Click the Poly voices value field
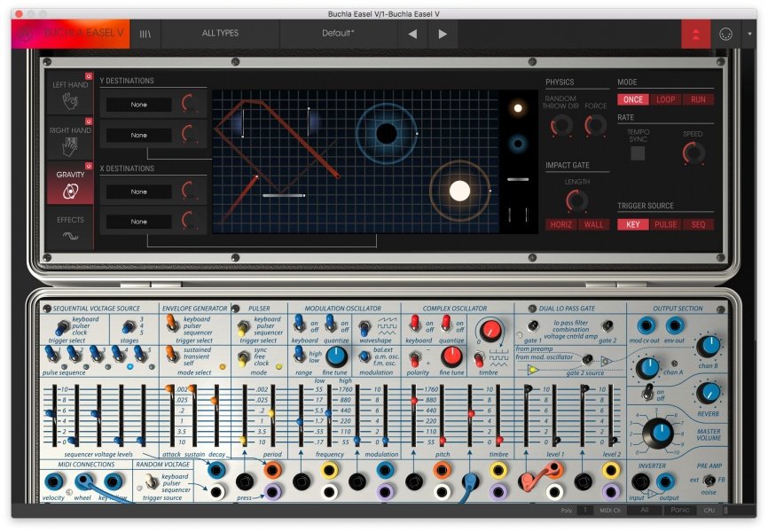768x532 pixels. click(x=584, y=510)
